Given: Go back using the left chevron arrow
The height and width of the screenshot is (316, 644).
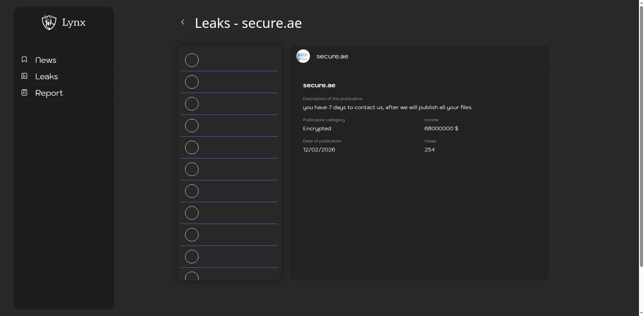Looking at the screenshot, I should [183, 22].
